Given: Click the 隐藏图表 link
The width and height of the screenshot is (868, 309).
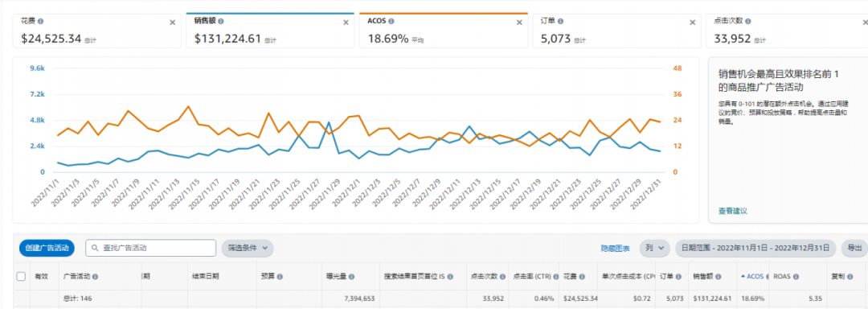Looking at the screenshot, I should [x=616, y=248].
